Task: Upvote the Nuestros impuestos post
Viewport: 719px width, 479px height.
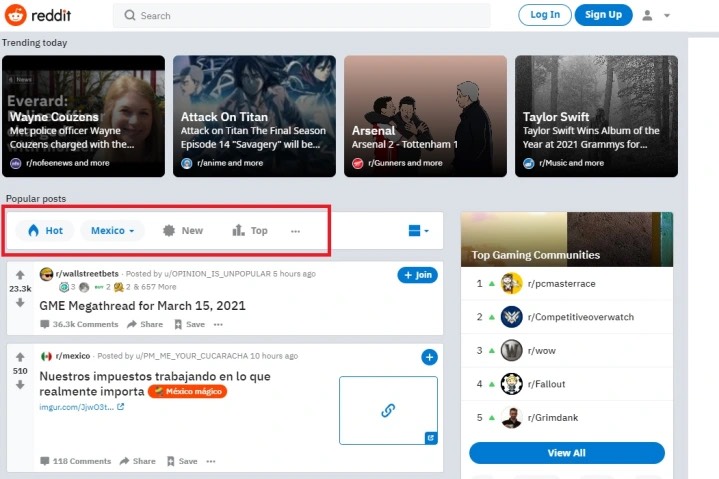Action: click(20, 357)
